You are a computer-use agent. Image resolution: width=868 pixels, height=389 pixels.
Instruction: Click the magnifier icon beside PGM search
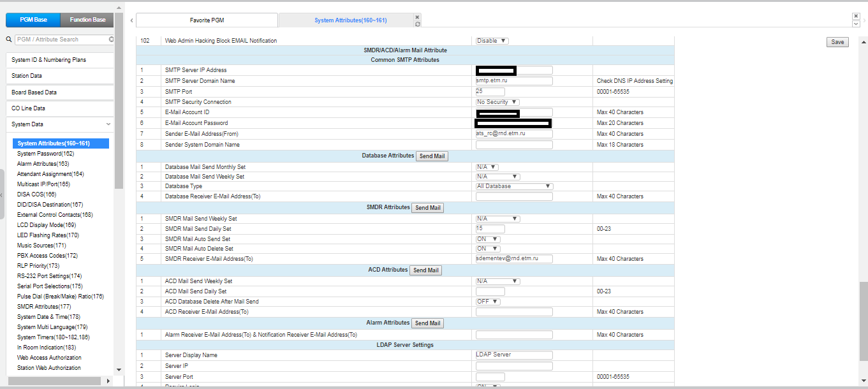pyautogui.click(x=9, y=40)
